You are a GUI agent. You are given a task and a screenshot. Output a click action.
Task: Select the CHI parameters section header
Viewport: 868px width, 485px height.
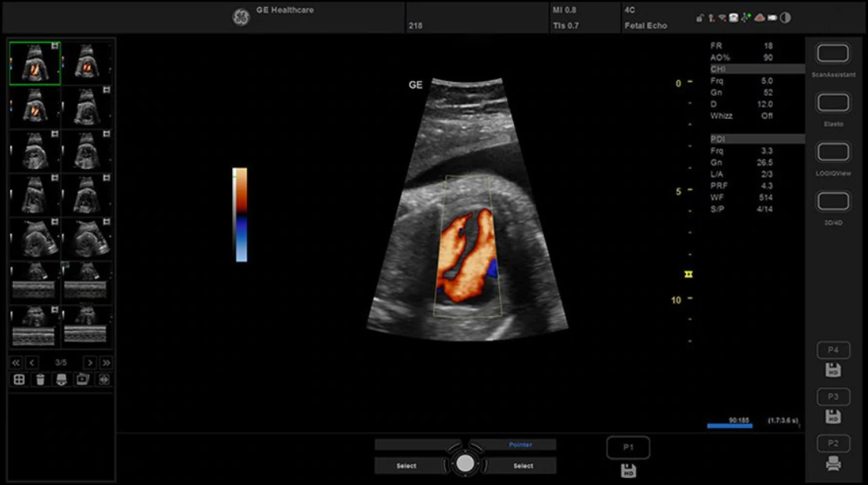pos(757,69)
